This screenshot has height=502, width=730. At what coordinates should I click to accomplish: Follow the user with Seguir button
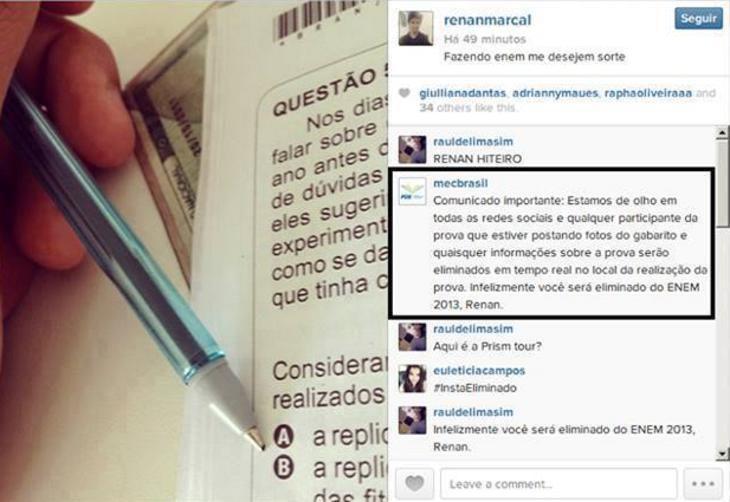(x=698, y=19)
